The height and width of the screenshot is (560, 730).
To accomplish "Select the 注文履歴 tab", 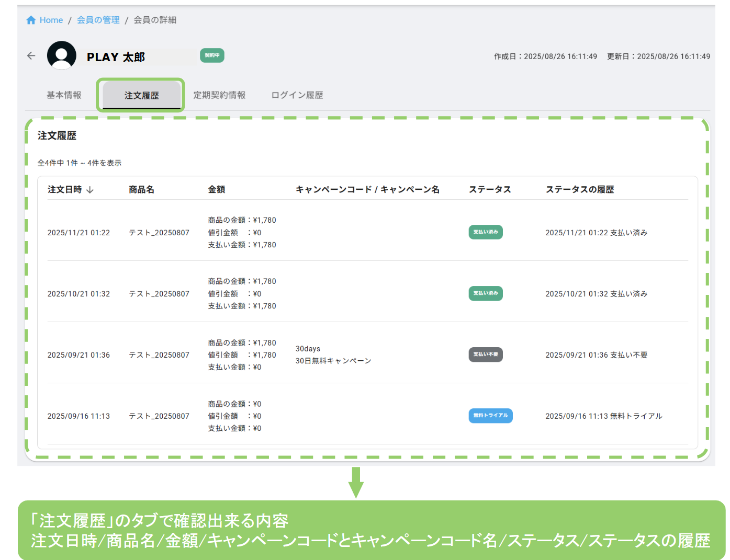I will (x=141, y=95).
